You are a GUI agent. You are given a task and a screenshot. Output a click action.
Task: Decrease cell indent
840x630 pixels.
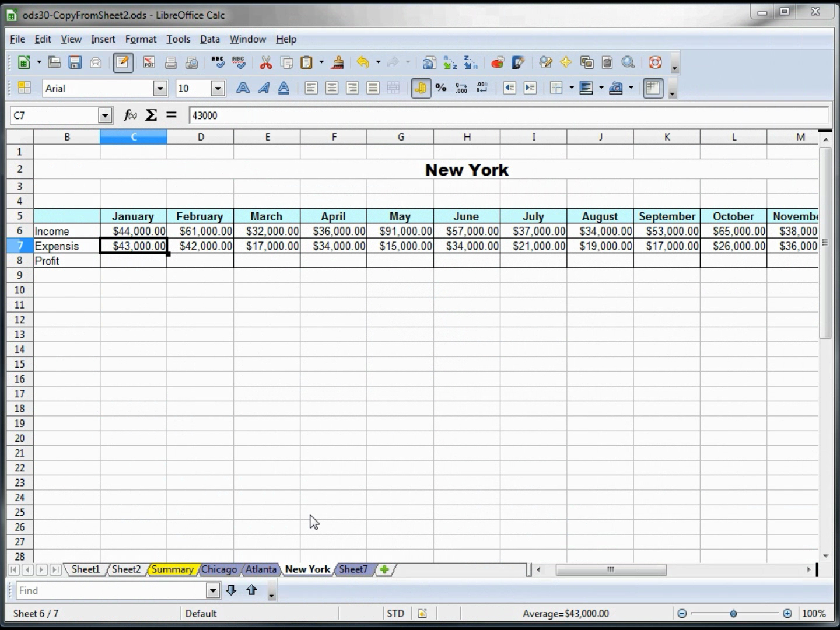click(509, 88)
